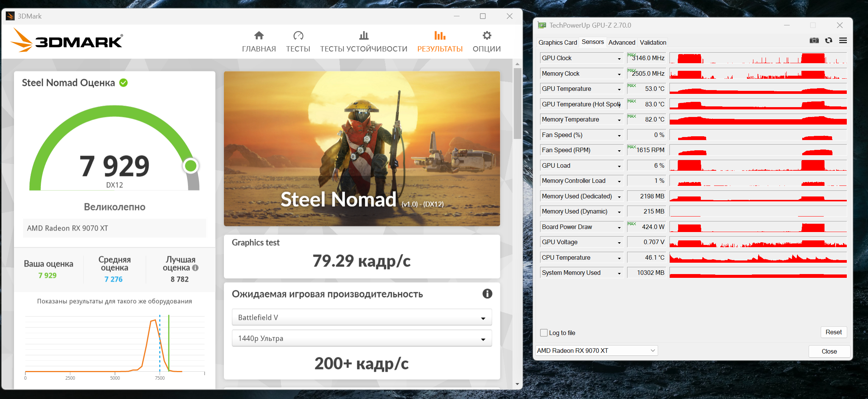Enable the Log to file checkbox
This screenshot has height=399, width=868.
pos(544,333)
